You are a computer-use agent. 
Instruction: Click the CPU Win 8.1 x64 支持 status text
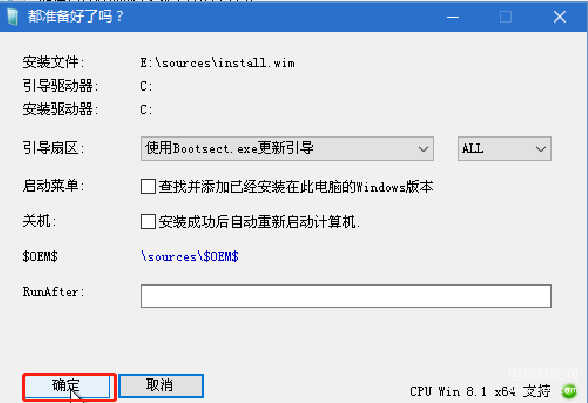coord(480,392)
